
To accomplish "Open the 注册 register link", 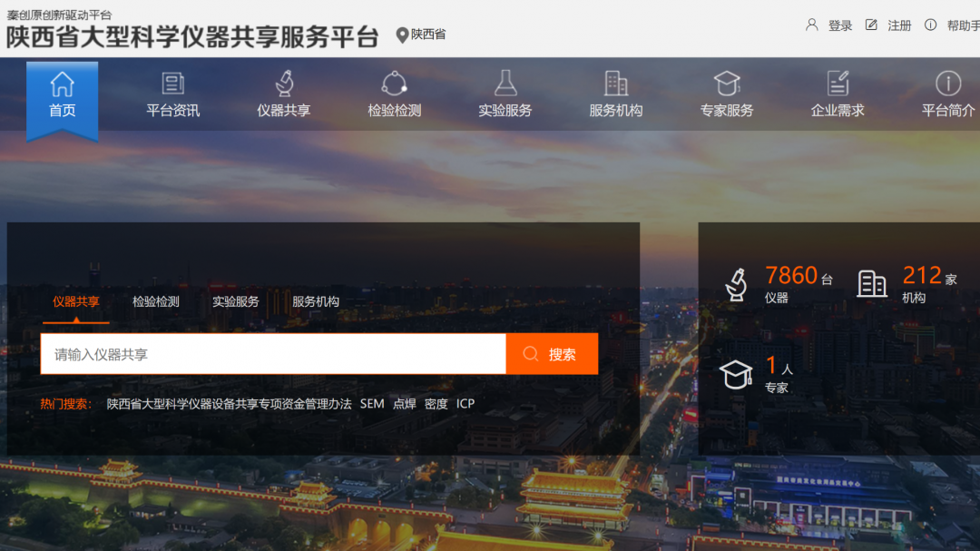I will point(898,25).
